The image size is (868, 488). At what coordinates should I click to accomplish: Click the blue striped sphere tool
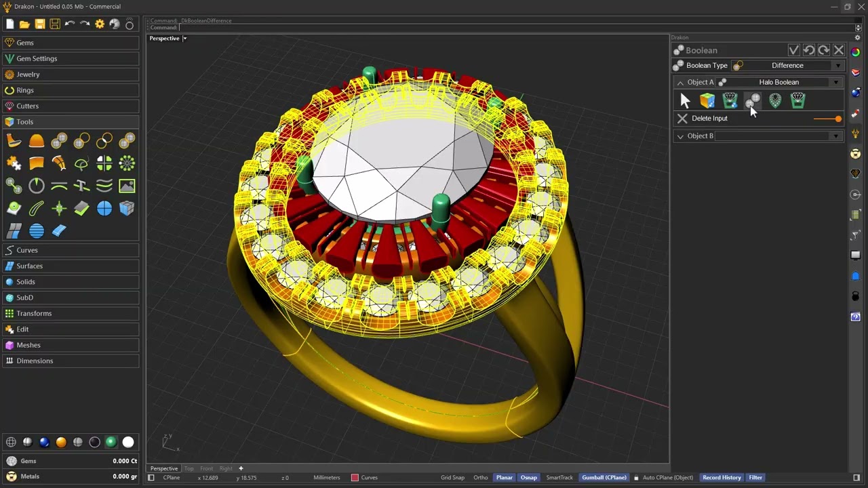(37, 231)
